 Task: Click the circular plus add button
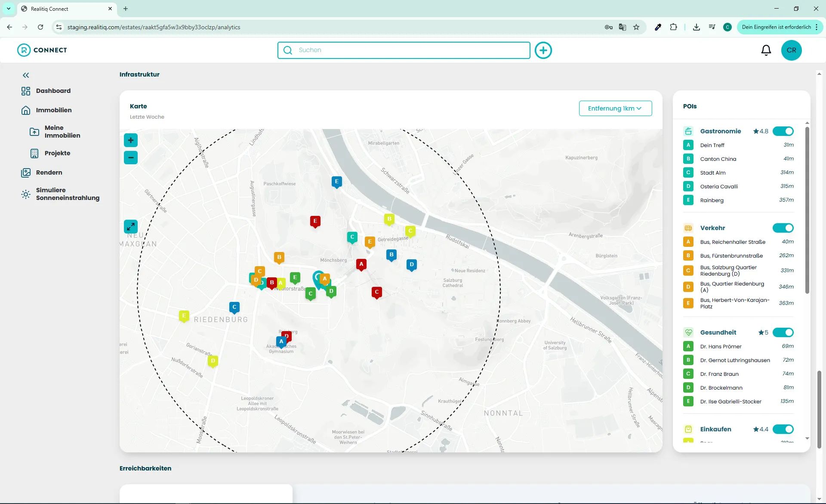coord(543,50)
